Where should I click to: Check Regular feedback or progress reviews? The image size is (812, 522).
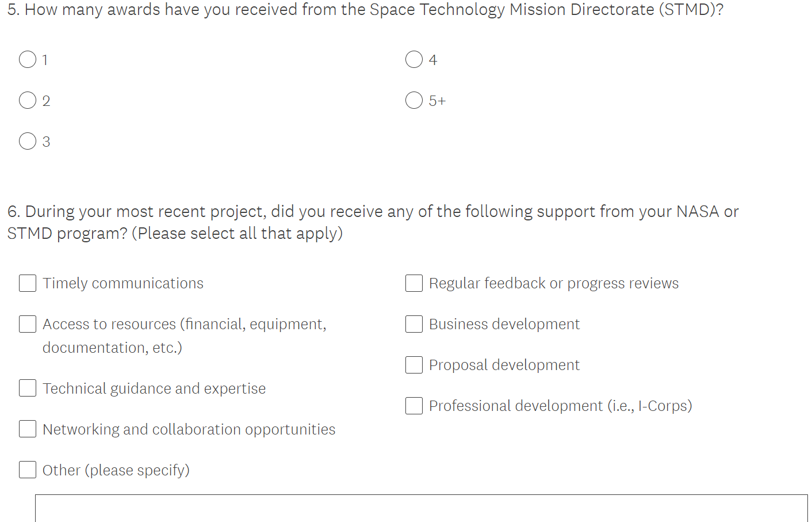[x=414, y=283]
